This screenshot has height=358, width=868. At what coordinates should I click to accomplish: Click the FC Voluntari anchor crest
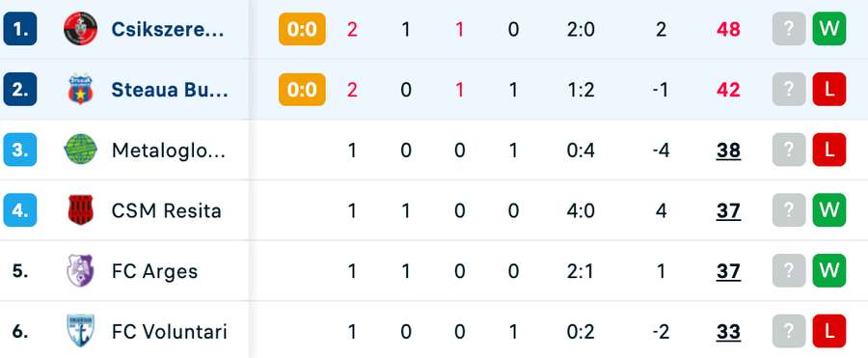point(80,331)
